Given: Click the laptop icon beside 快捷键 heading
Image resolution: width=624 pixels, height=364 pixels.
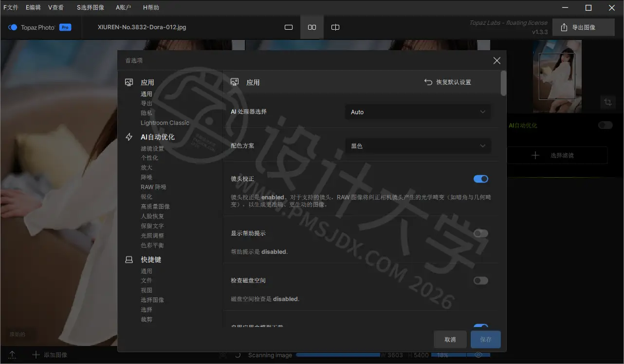Looking at the screenshot, I should (129, 260).
